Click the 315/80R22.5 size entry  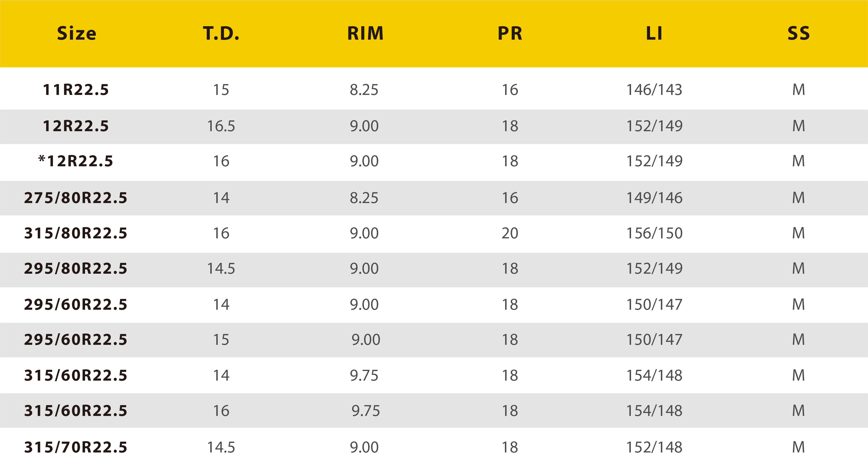[x=76, y=233]
